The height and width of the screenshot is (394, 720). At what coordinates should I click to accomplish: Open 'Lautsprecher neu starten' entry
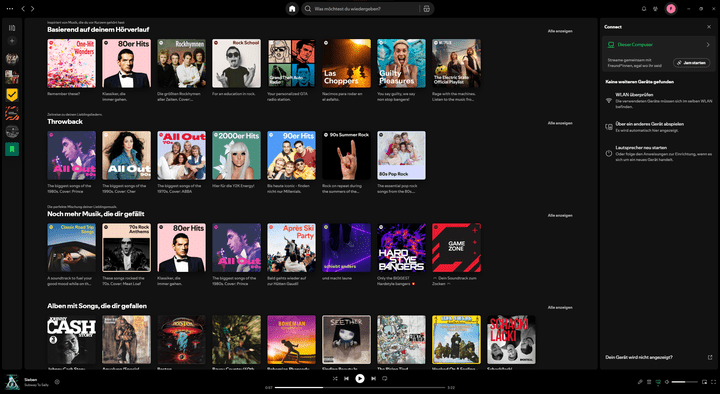658,153
